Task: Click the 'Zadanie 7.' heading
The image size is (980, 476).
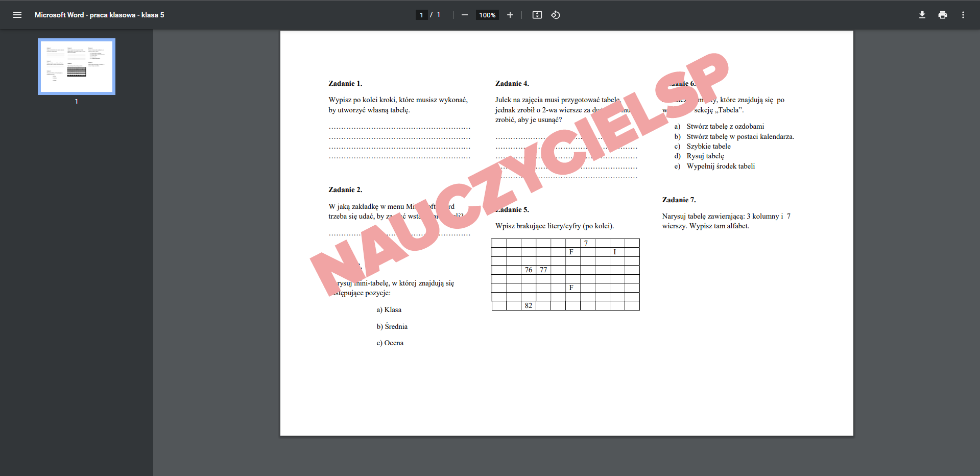Action: tap(679, 200)
